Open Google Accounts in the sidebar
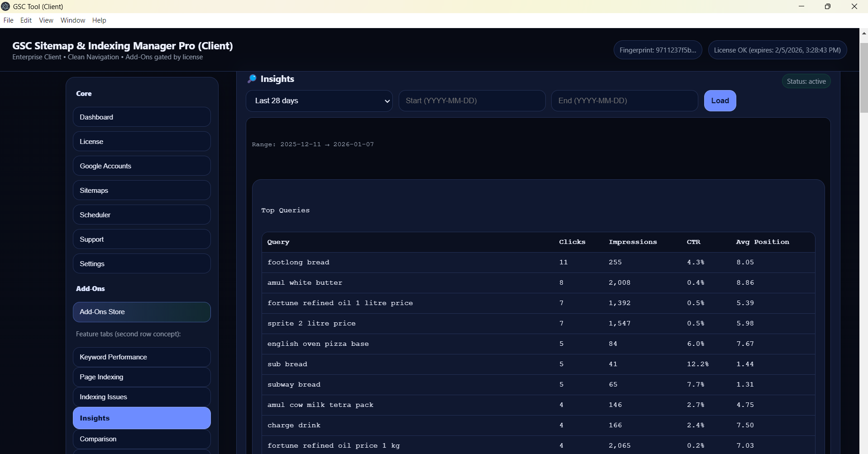This screenshot has width=868, height=454. [x=142, y=166]
